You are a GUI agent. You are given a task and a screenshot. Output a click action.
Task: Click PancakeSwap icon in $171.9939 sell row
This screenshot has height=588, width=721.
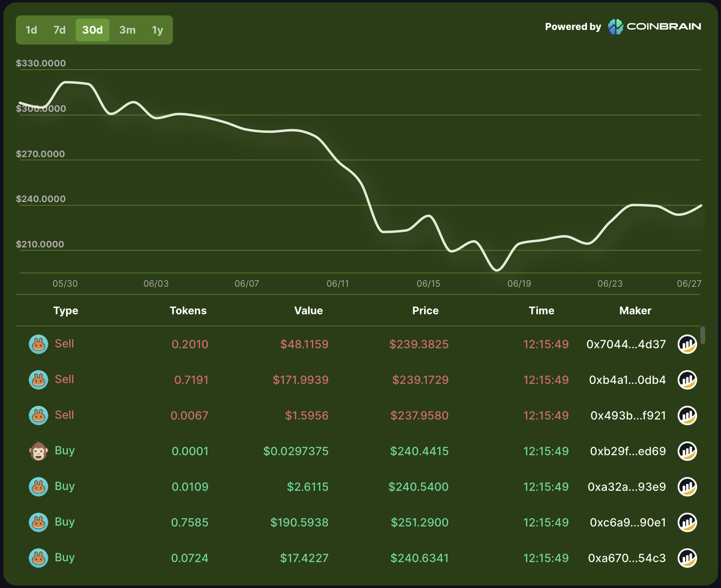[38, 380]
